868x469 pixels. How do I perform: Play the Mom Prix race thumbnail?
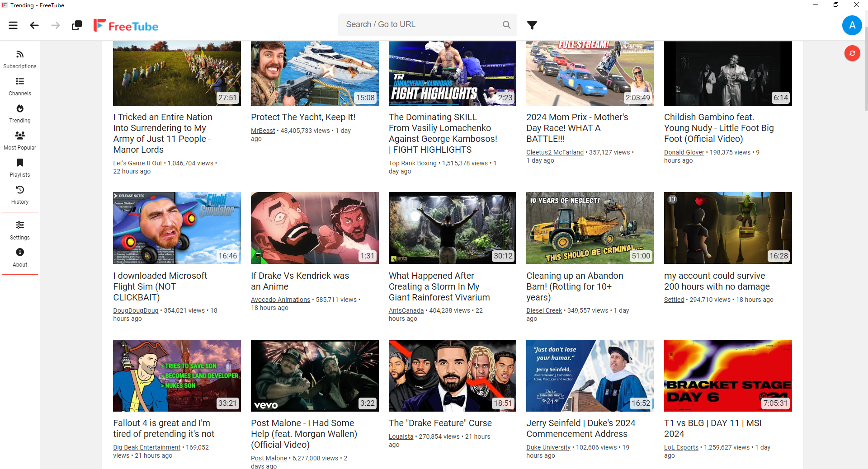(590, 73)
